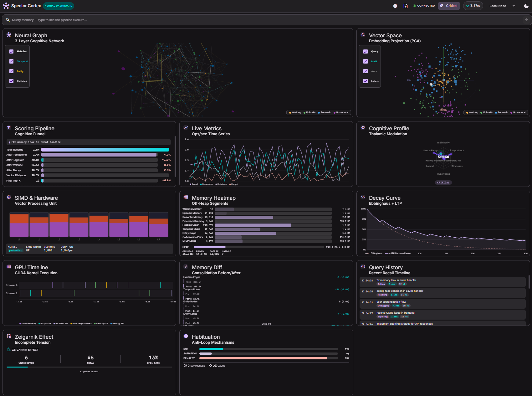Click the Memory Diff compare icon
This screenshot has height=396, width=532.
click(186, 267)
